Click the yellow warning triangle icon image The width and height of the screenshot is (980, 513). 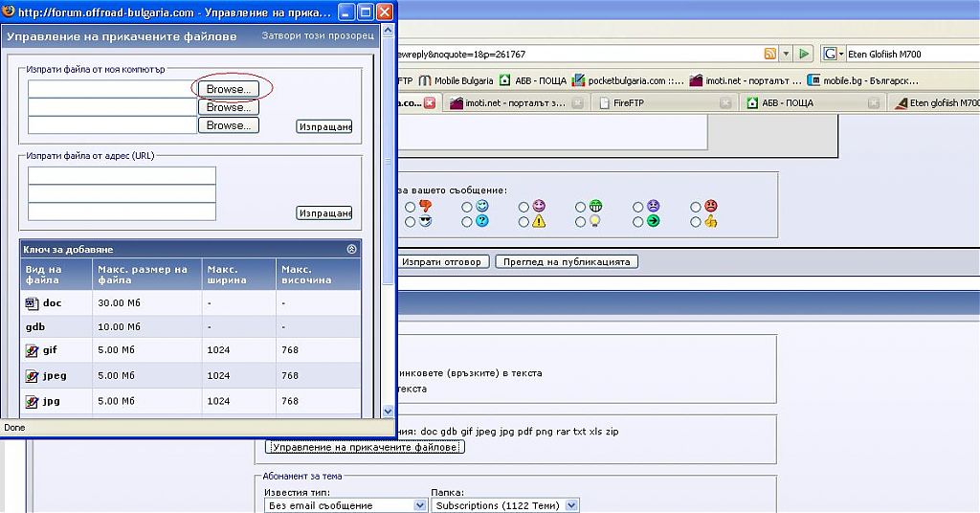(539, 221)
